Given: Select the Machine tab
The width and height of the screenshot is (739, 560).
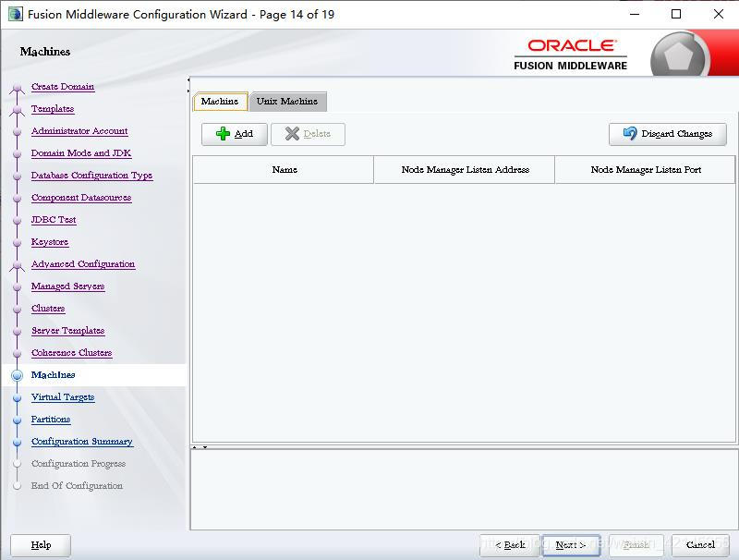Looking at the screenshot, I should (220, 102).
